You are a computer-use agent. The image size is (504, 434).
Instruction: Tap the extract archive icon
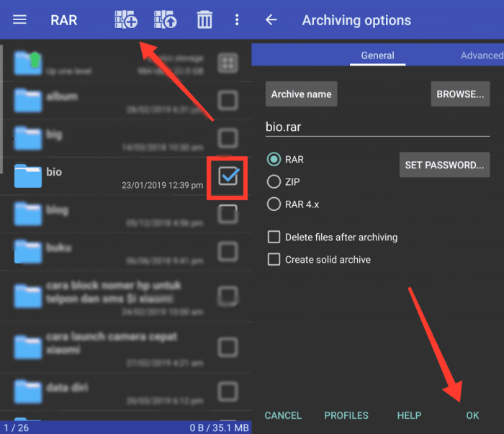click(x=165, y=20)
